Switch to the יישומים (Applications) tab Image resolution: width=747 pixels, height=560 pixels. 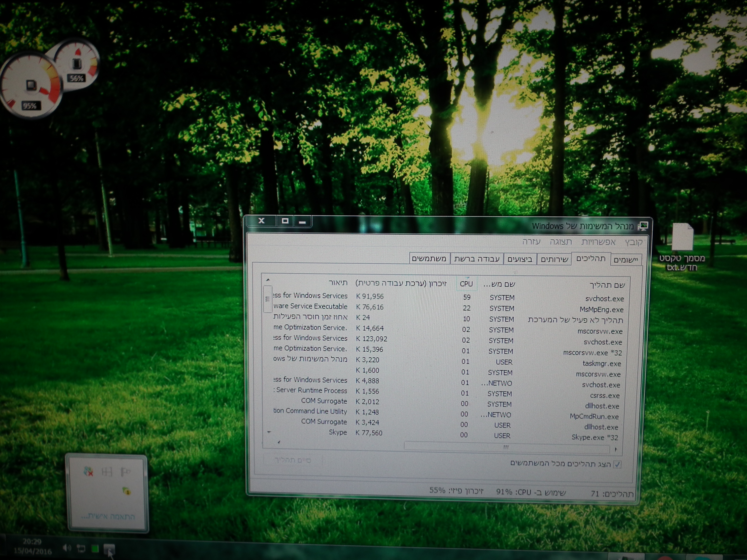pos(626,260)
